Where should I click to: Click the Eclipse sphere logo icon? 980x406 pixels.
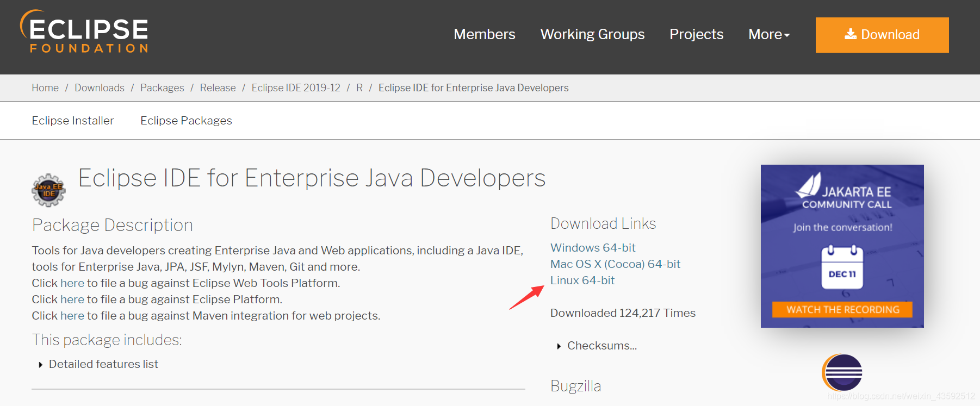[842, 372]
